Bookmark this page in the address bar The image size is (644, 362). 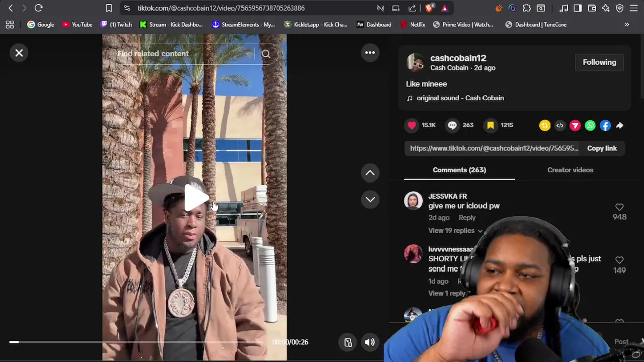click(x=109, y=8)
